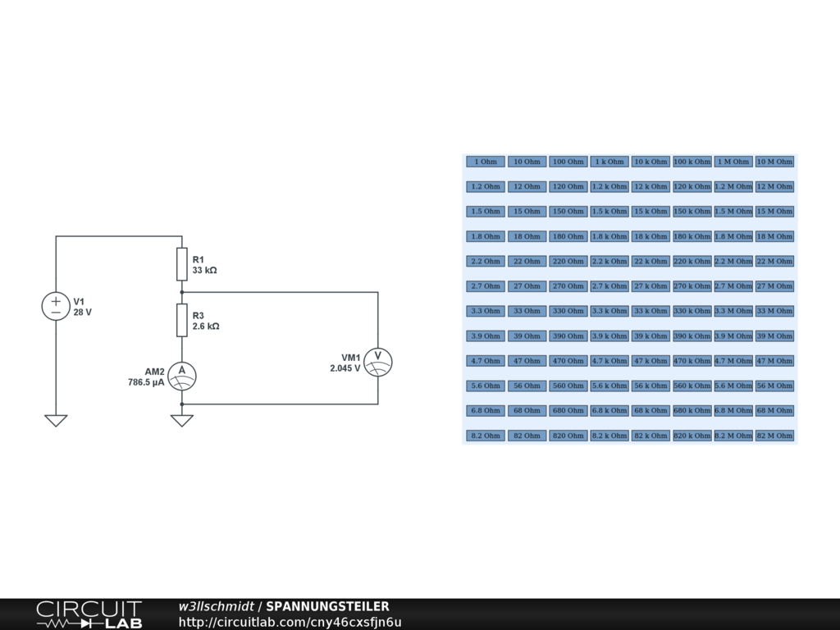840x630 pixels.
Task: Click the 10 M Ohm value cell
Action: pyautogui.click(x=774, y=162)
